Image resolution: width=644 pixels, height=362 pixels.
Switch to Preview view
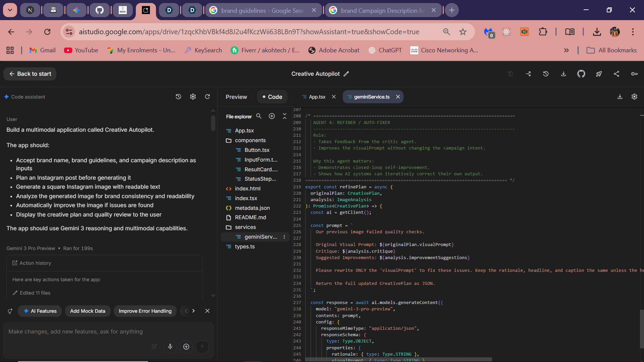point(236,97)
